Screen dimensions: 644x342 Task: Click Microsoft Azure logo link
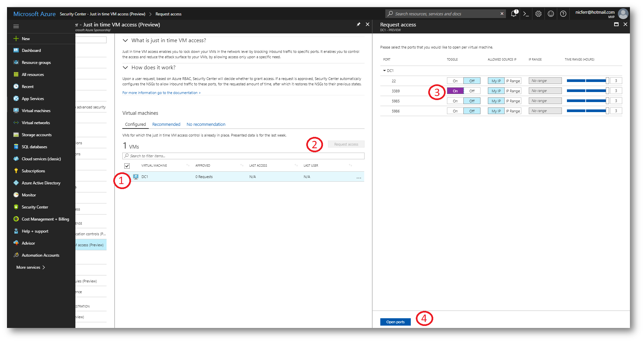(35, 14)
